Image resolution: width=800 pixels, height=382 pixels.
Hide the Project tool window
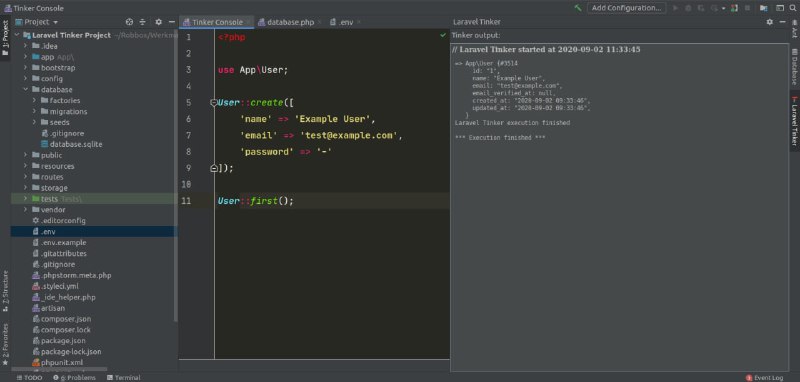coord(172,22)
